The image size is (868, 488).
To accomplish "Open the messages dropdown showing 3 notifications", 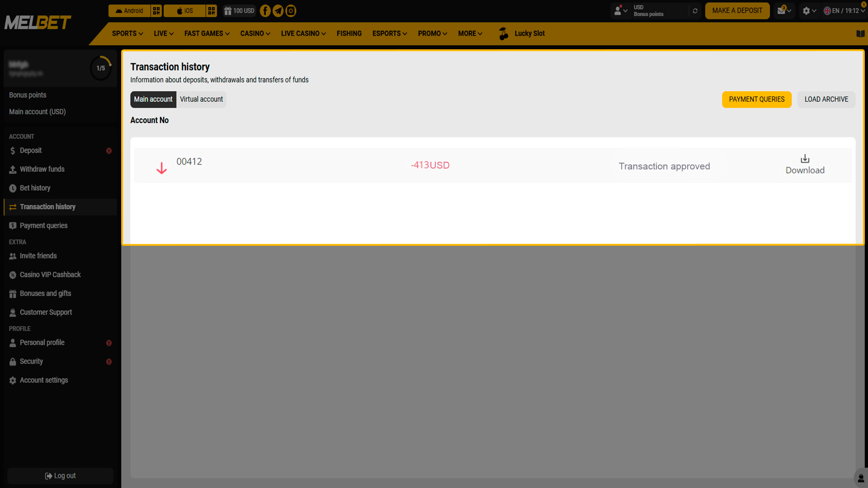I will (x=783, y=10).
